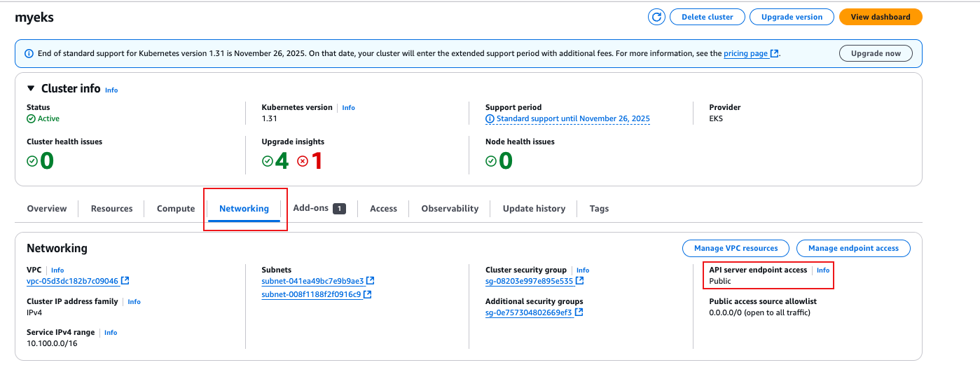Switch to the Overview tab
Viewport: 980px width, 365px height.
click(47, 209)
